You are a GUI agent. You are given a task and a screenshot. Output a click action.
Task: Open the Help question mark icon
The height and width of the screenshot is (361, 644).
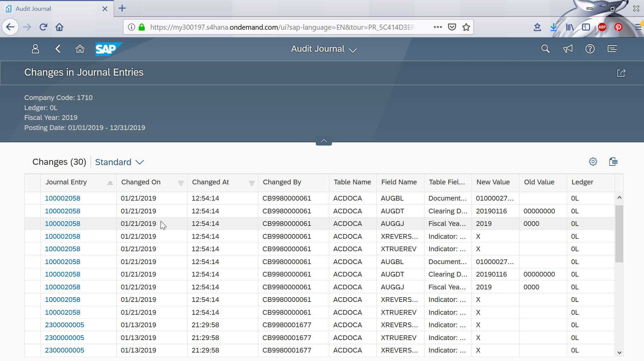(x=590, y=49)
